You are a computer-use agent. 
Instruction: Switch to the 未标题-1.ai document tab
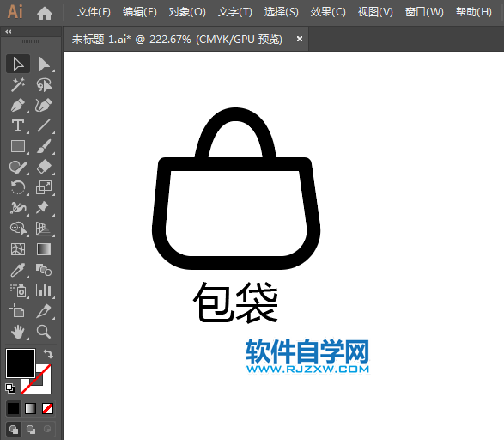tap(177, 40)
